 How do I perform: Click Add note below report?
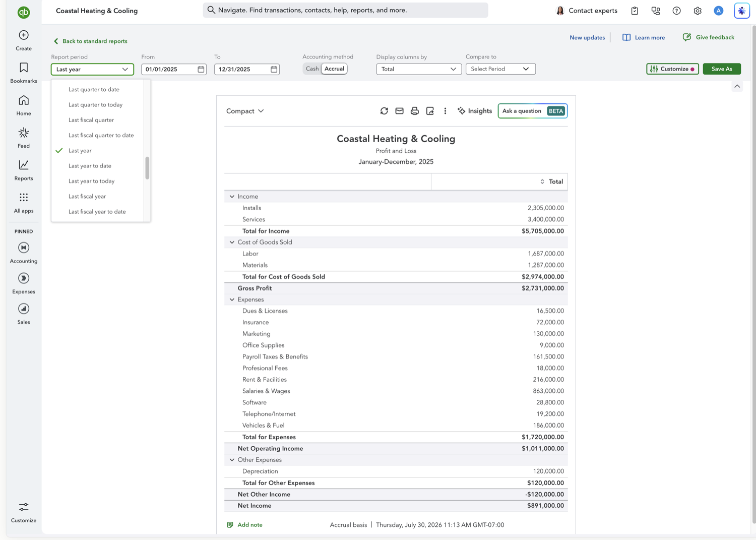click(244, 525)
